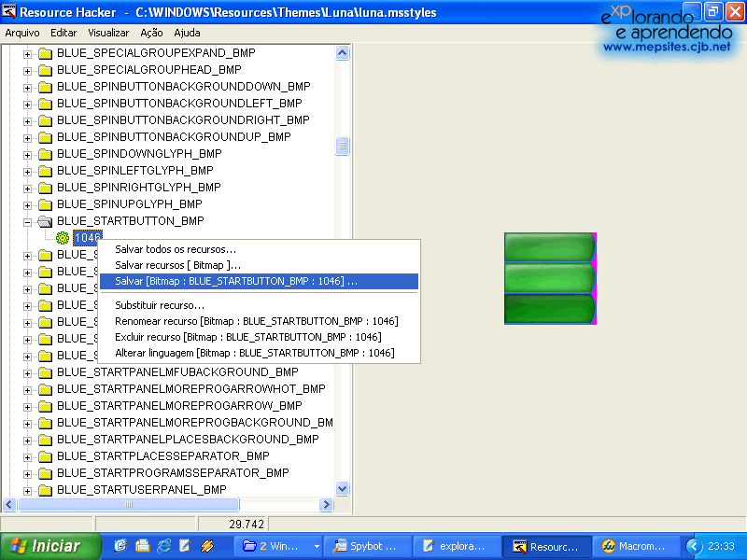This screenshot has height=560, width=747.
Task: Expand the BLUE_STARTPANELMOREPROGBACKGROUND node
Action: [x=28, y=425]
